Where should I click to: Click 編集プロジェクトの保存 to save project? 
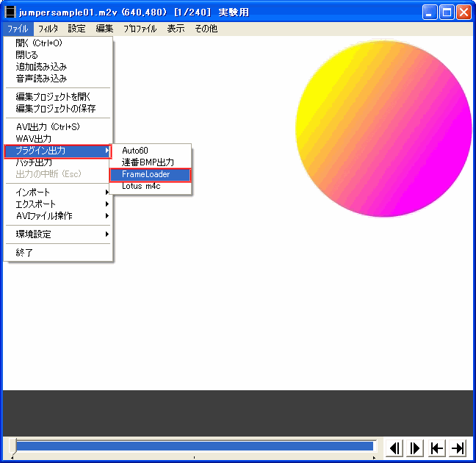56,109
